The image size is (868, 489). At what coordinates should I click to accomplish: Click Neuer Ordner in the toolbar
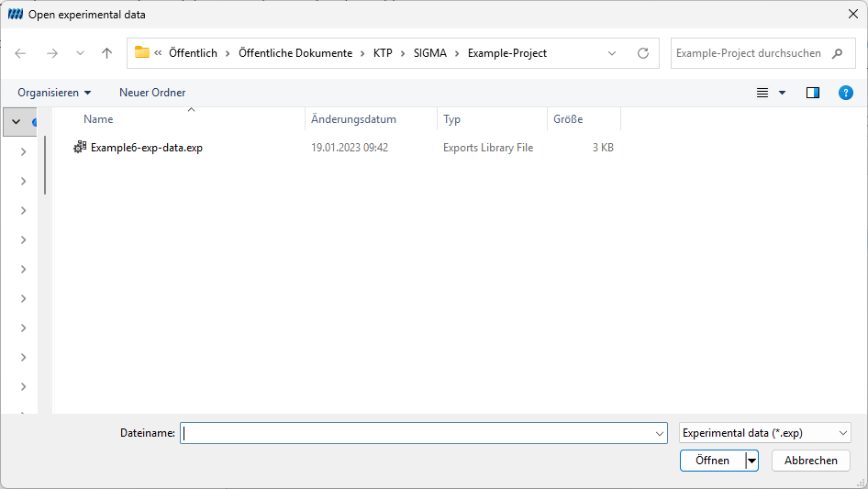pos(152,93)
